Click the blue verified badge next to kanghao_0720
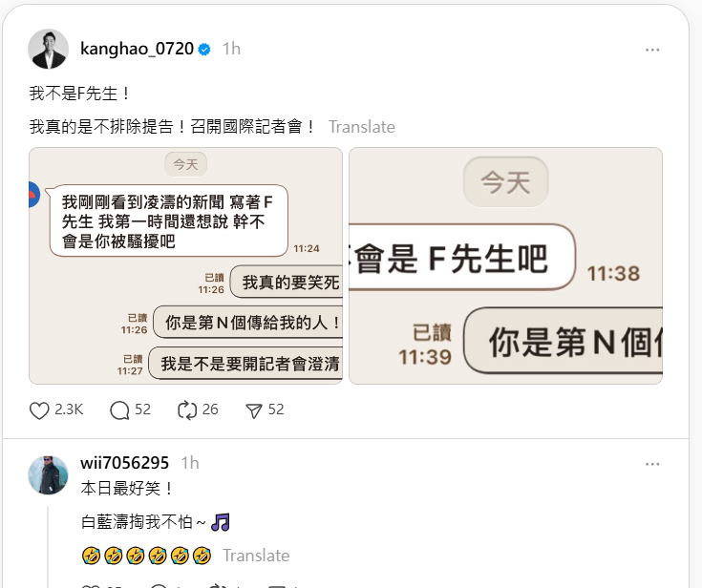This screenshot has height=588, width=702. 204,50
